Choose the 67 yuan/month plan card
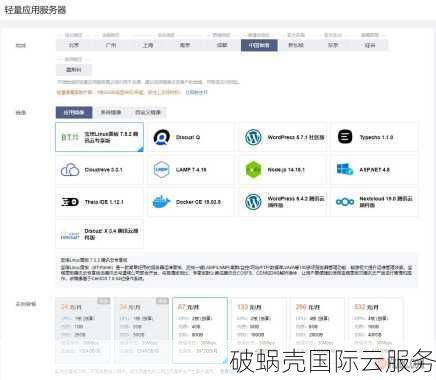 click(200, 330)
